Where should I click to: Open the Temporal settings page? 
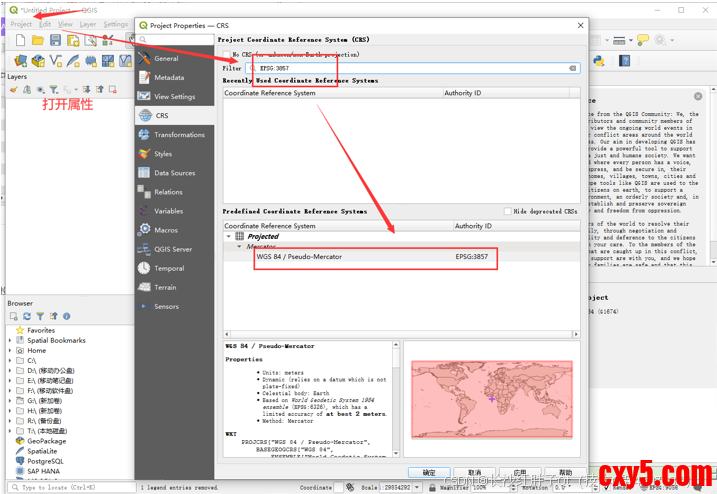[x=168, y=268]
